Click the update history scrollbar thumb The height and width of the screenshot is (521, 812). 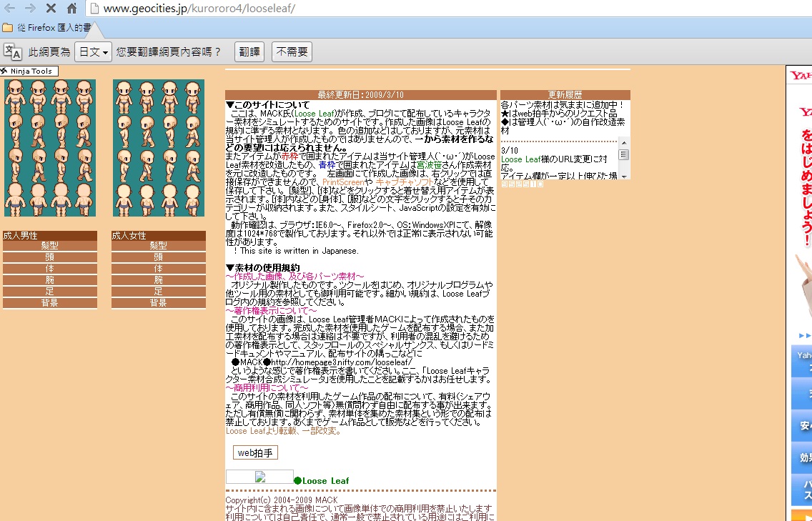click(x=623, y=155)
